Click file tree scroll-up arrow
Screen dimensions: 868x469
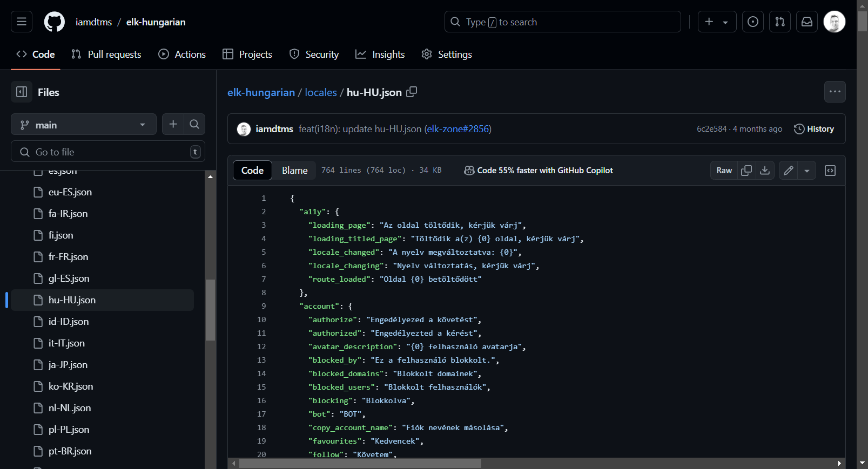click(210, 176)
